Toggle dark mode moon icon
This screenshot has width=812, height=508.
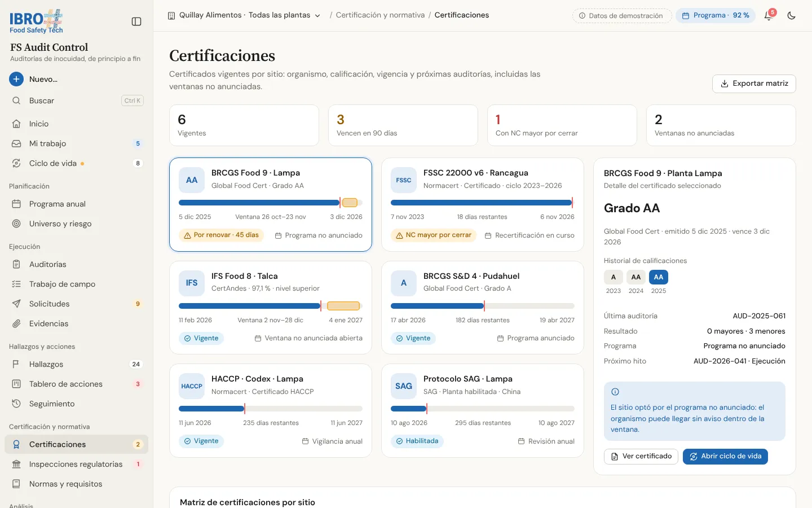[x=791, y=16]
